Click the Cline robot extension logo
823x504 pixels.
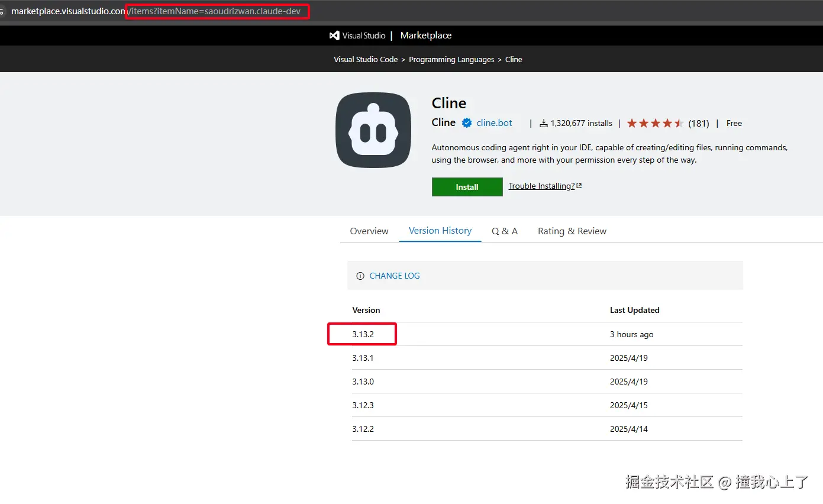(373, 130)
